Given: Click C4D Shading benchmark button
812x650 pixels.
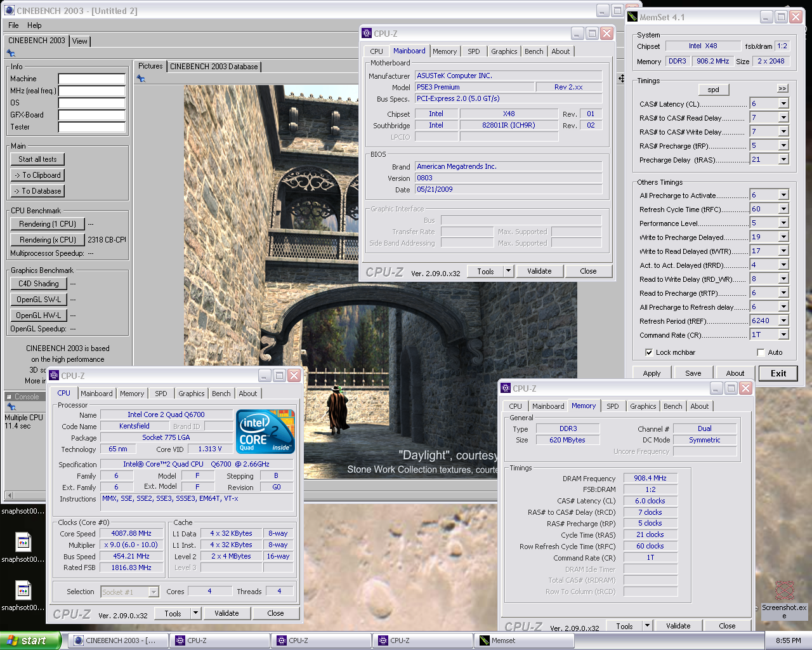Looking at the screenshot, I should tap(39, 284).
